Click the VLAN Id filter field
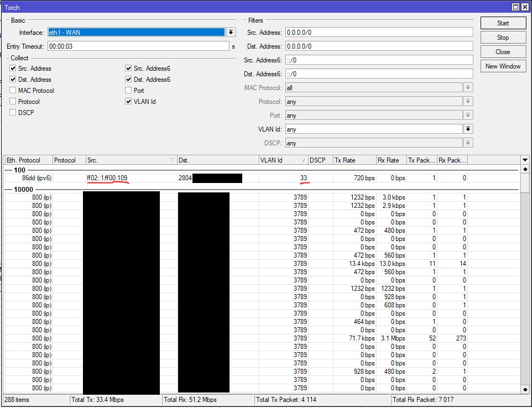Viewport: 532px width, 408px height. (374, 129)
